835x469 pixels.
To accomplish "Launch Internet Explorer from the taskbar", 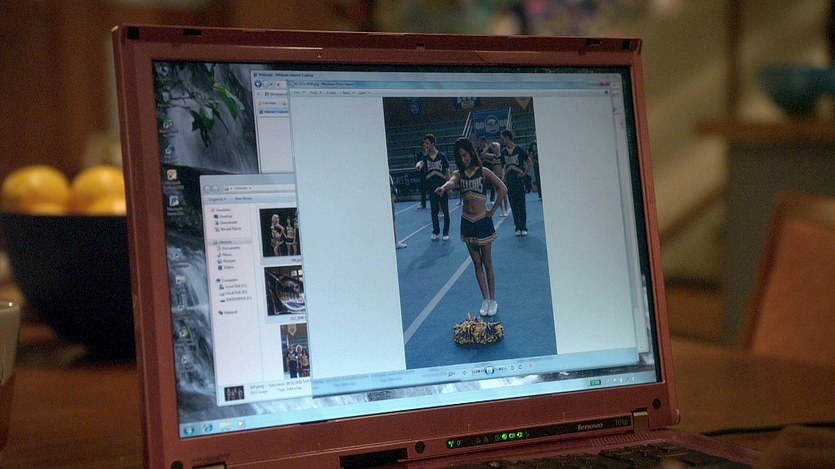I will (x=209, y=428).
